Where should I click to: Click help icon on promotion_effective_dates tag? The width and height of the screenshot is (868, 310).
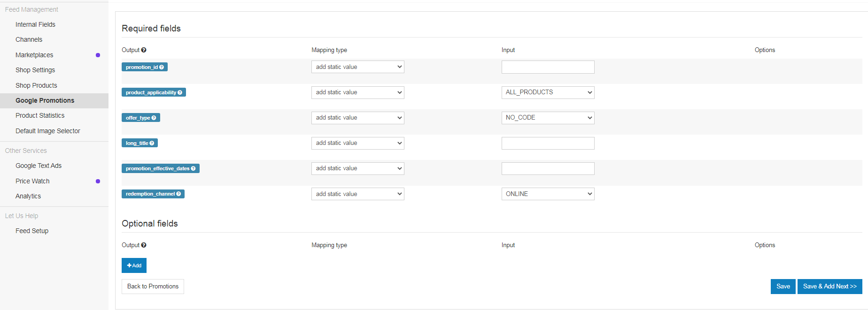193,168
